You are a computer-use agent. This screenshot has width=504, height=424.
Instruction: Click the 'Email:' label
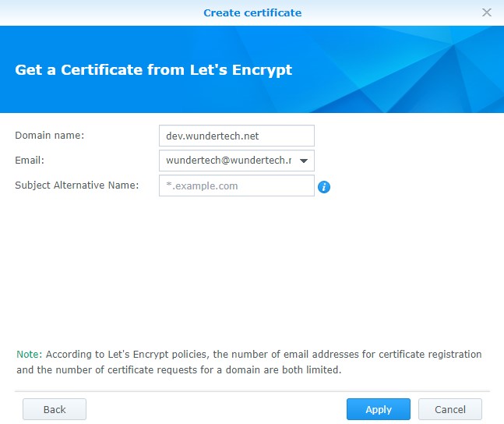point(30,161)
